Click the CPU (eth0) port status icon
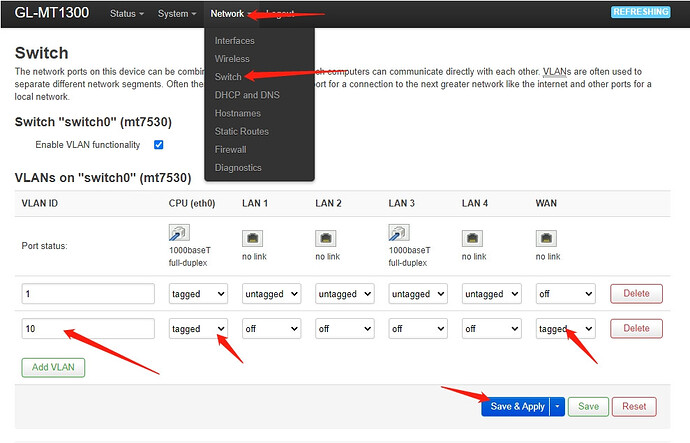The width and height of the screenshot is (690, 443). click(x=180, y=233)
